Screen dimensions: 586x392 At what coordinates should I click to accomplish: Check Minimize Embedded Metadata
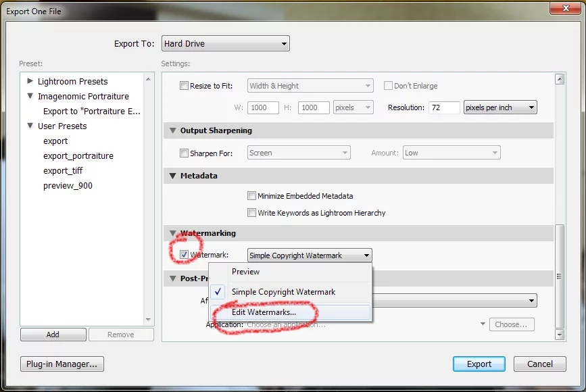[x=251, y=195]
